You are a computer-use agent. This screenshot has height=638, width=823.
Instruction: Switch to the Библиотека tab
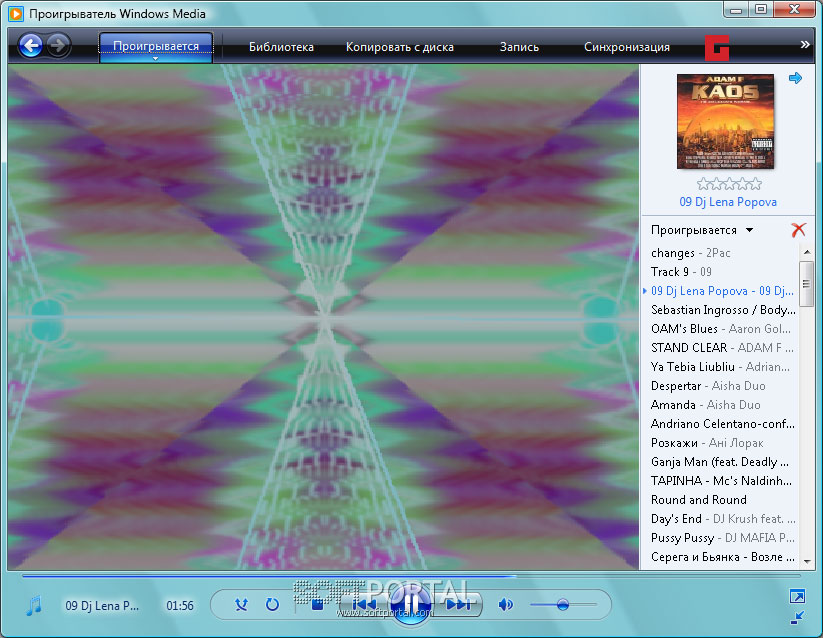[x=281, y=47]
